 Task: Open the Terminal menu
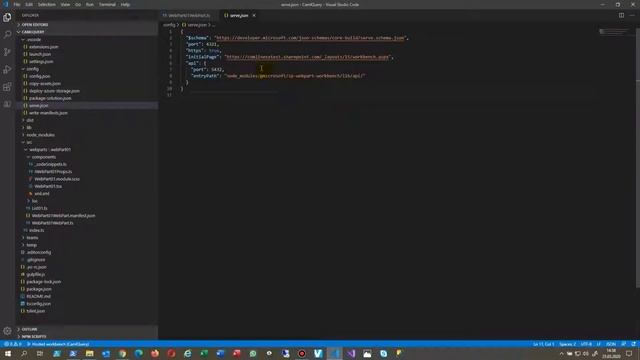pyautogui.click(x=107, y=4)
